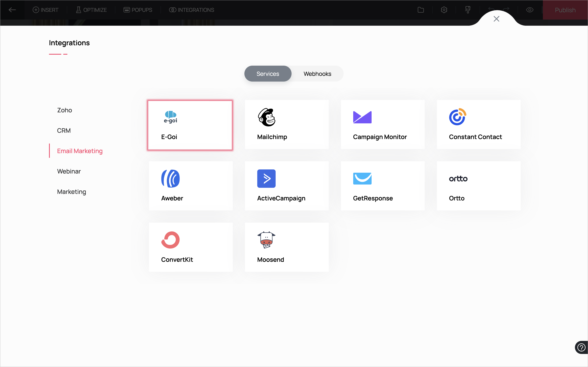Viewport: 588px width, 367px height.
Task: Open the GetResponse envelope icon
Action: click(x=362, y=178)
